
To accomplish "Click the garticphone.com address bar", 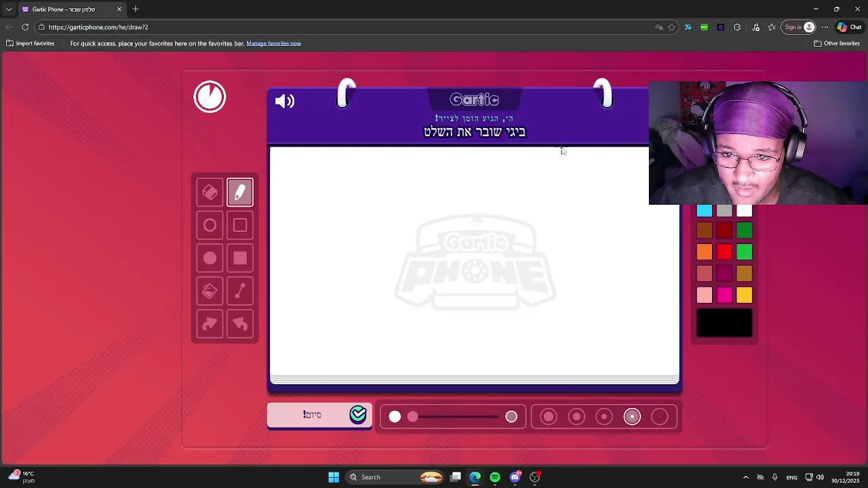I will [x=339, y=27].
